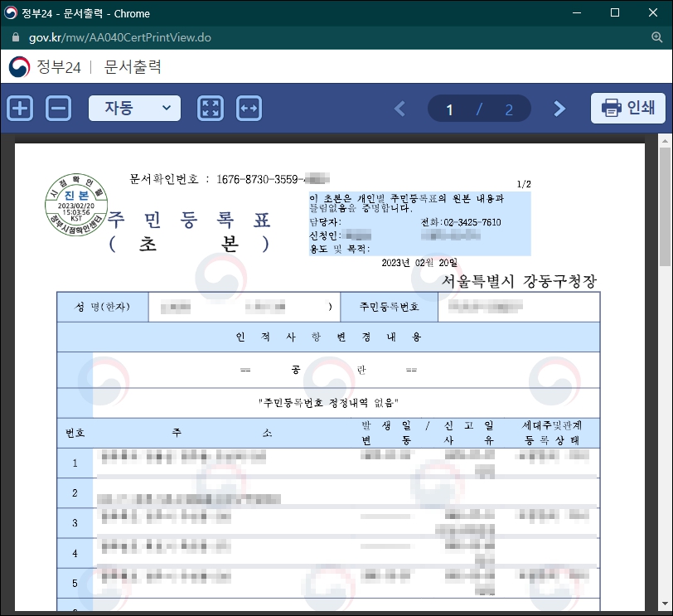Click the zoom out icon
This screenshot has height=616, width=673.
[58, 108]
